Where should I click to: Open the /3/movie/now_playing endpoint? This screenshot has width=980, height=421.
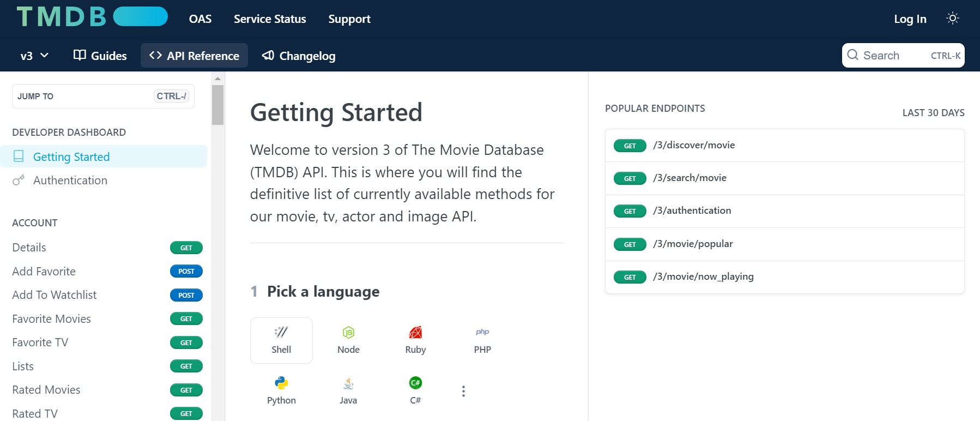(x=785, y=277)
